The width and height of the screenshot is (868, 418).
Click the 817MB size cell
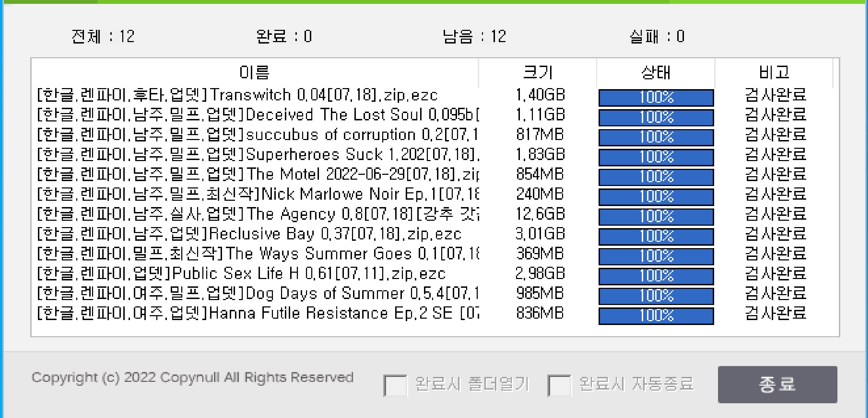click(x=540, y=135)
